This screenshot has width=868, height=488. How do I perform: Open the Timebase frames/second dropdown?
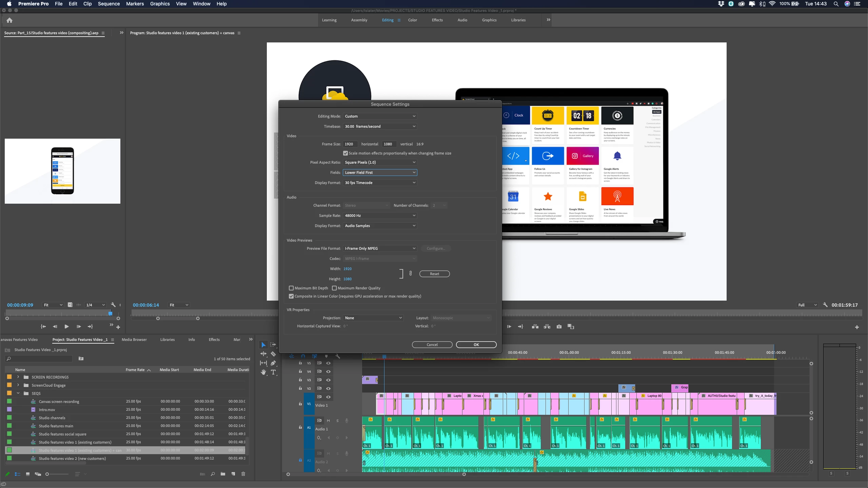tap(380, 126)
